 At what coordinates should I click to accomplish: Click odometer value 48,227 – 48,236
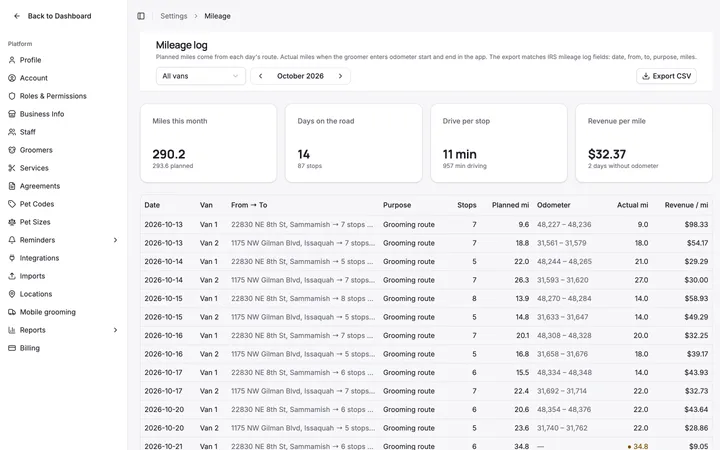click(564, 225)
